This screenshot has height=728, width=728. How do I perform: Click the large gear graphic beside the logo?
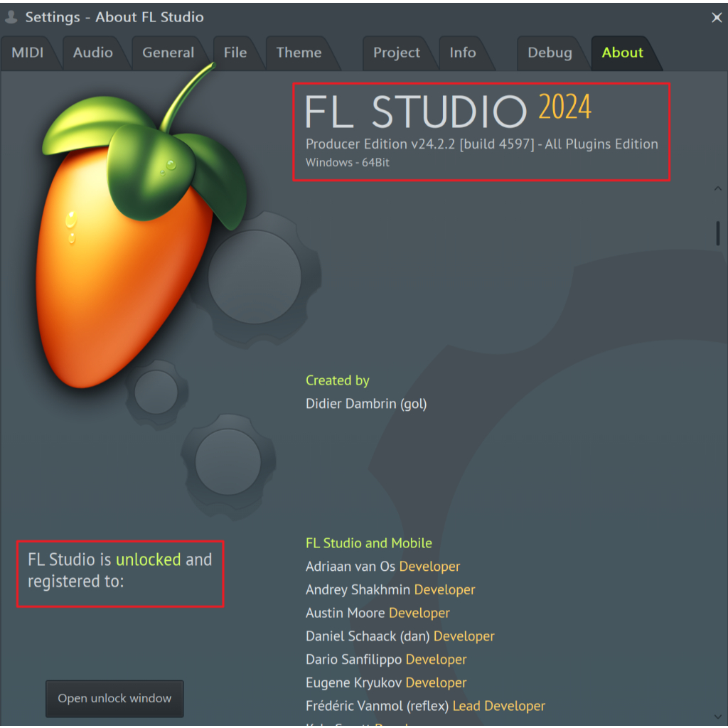[255, 277]
